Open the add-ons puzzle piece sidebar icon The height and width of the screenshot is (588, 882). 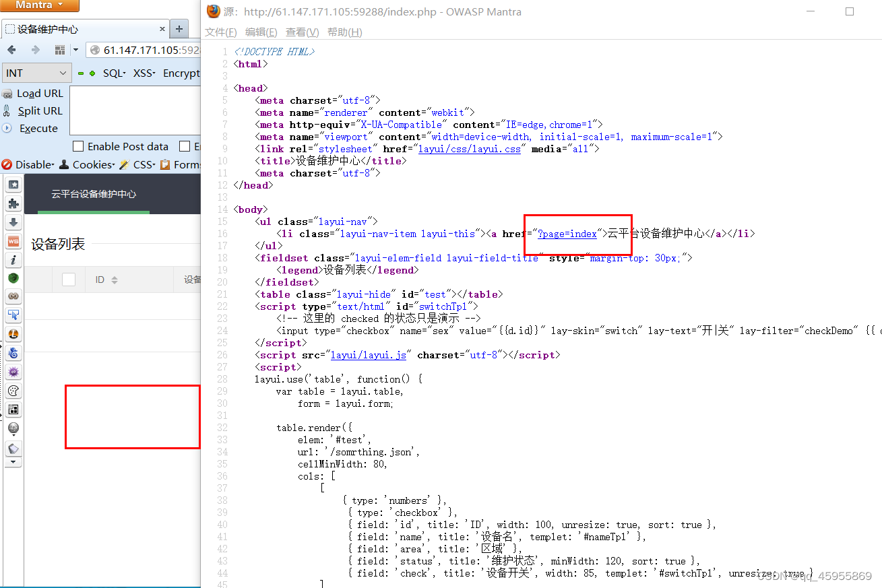(13, 203)
